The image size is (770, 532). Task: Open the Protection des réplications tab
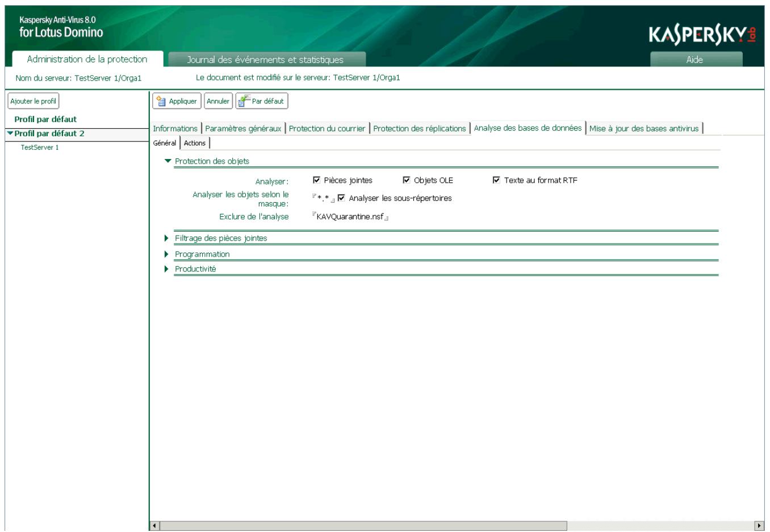(x=420, y=128)
